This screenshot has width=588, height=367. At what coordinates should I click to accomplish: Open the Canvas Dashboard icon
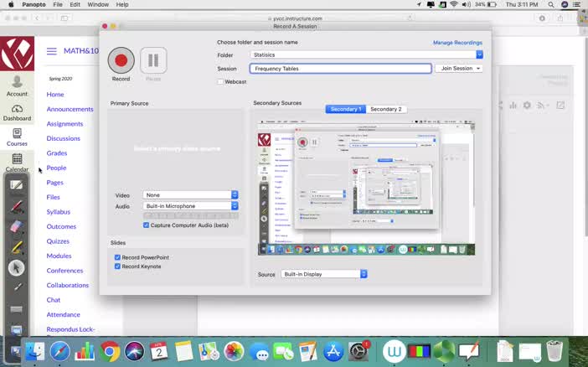[17, 110]
